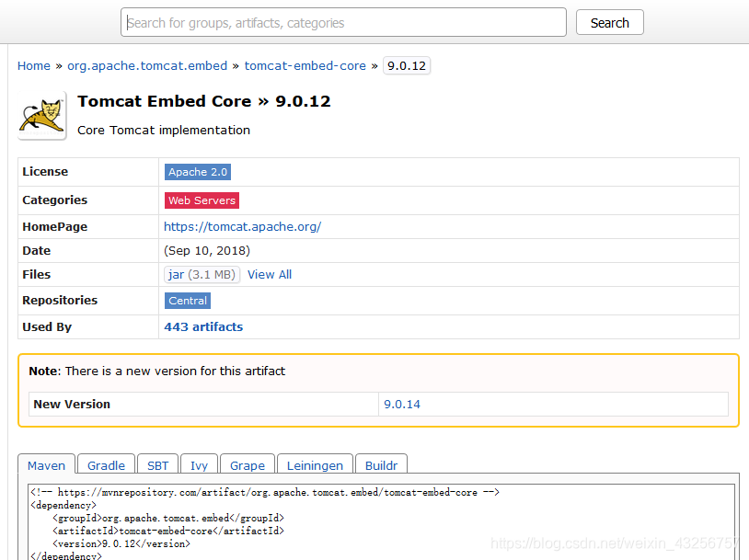
Task: Click the note about new version text
Action: coord(157,371)
